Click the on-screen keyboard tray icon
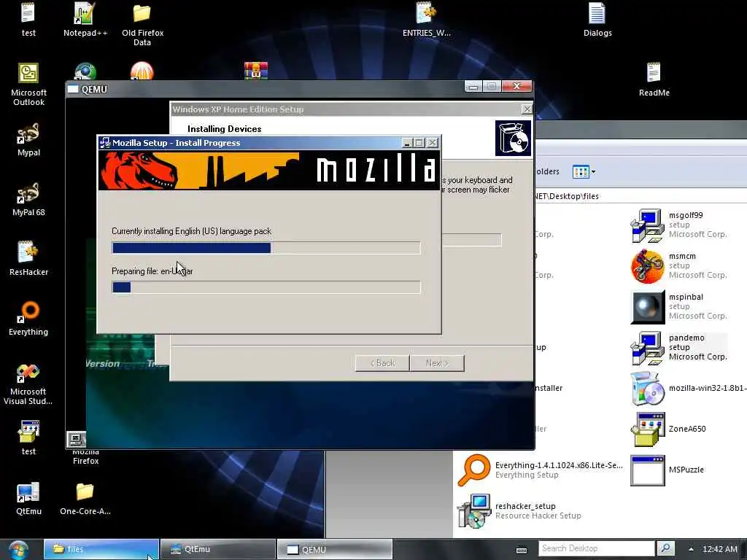747x560 pixels. click(522, 550)
